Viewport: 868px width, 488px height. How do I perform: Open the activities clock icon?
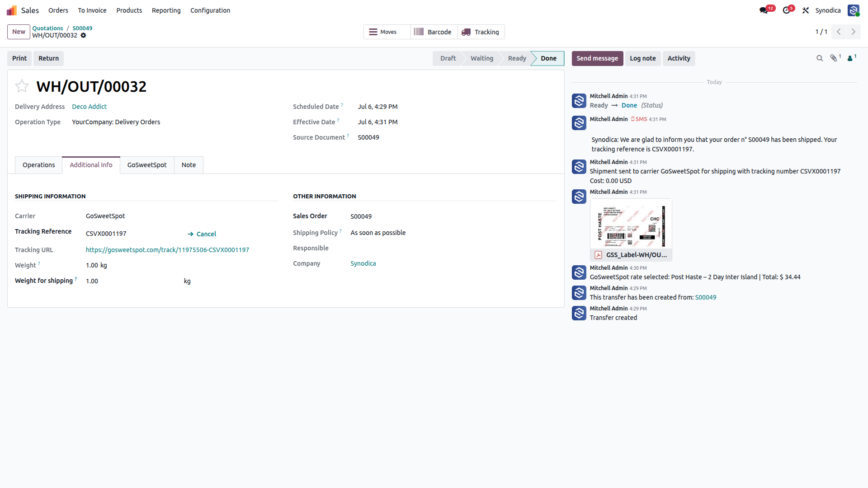[787, 10]
